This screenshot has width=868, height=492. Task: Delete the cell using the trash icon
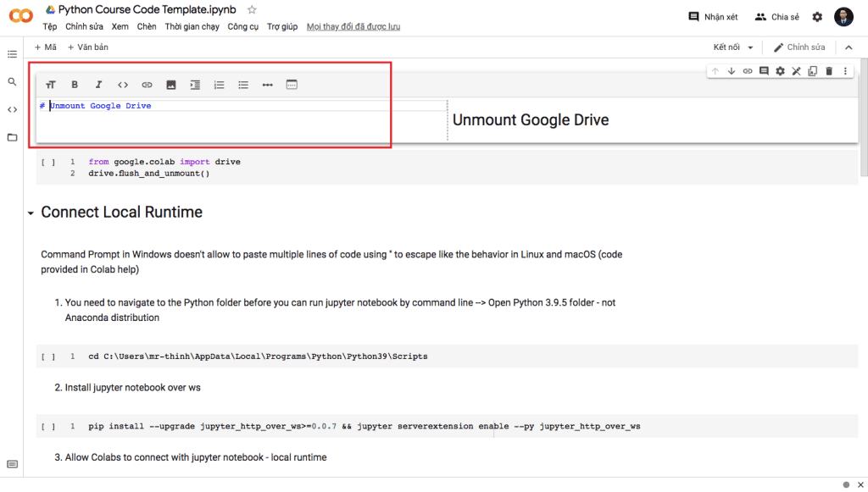(829, 71)
